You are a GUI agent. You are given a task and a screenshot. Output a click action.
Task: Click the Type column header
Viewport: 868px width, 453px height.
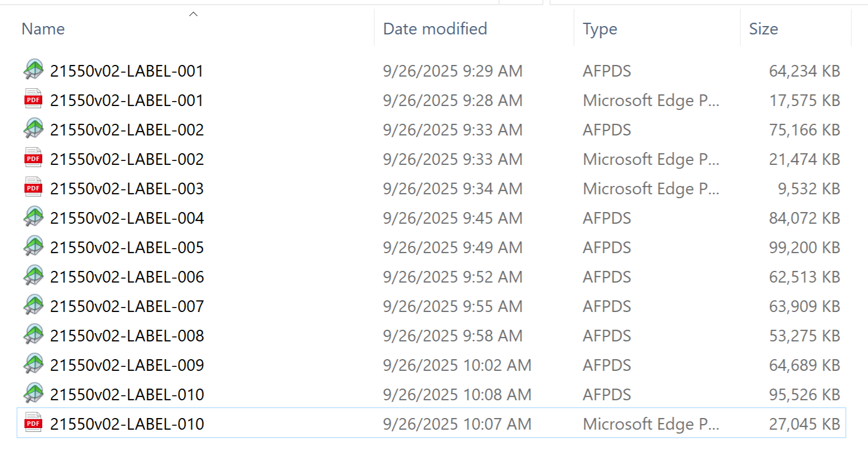(600, 29)
